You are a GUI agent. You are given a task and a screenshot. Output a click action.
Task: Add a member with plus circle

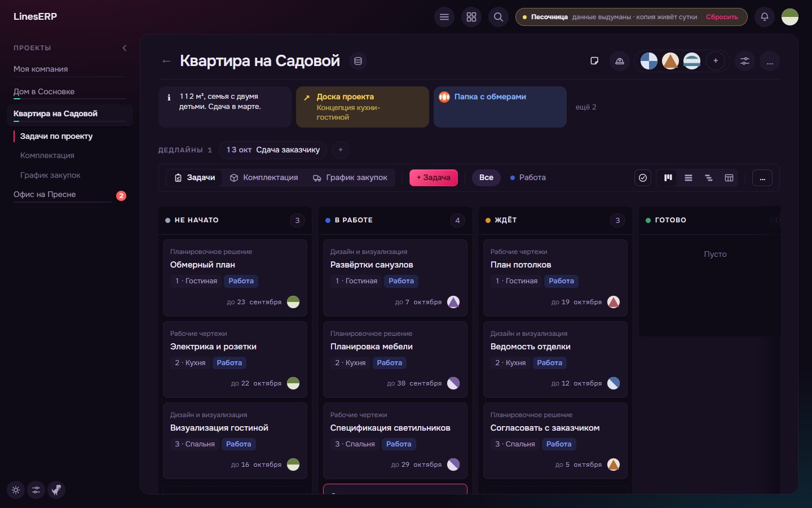[x=716, y=61]
